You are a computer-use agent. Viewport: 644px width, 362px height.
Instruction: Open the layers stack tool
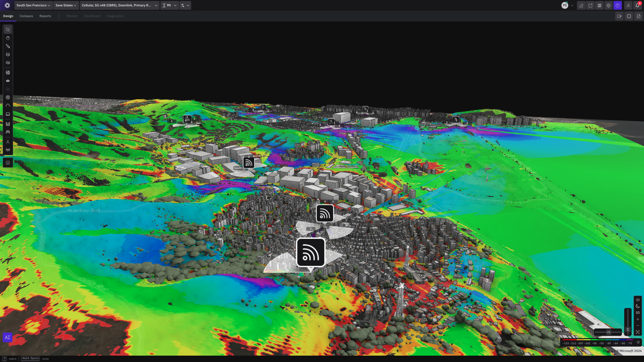pyautogui.click(x=8, y=54)
